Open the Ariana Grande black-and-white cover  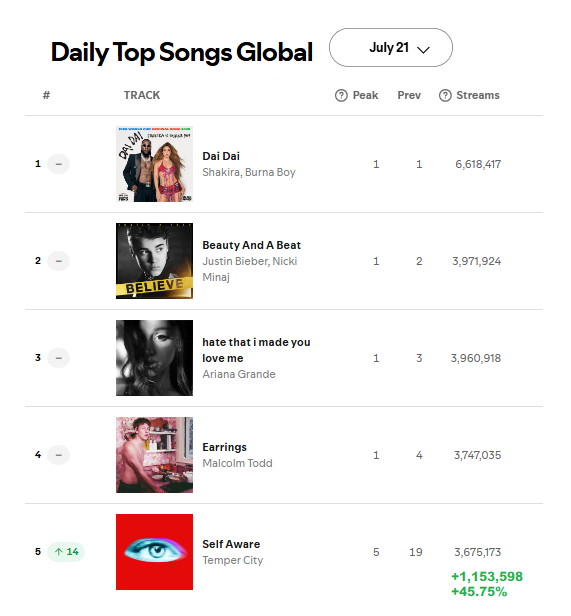click(154, 358)
